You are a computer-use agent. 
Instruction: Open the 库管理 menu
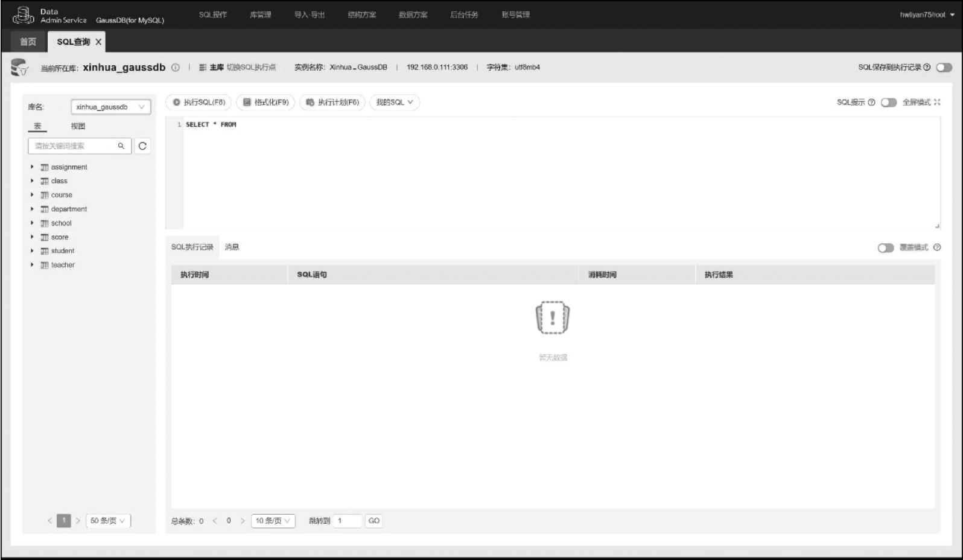tap(261, 15)
